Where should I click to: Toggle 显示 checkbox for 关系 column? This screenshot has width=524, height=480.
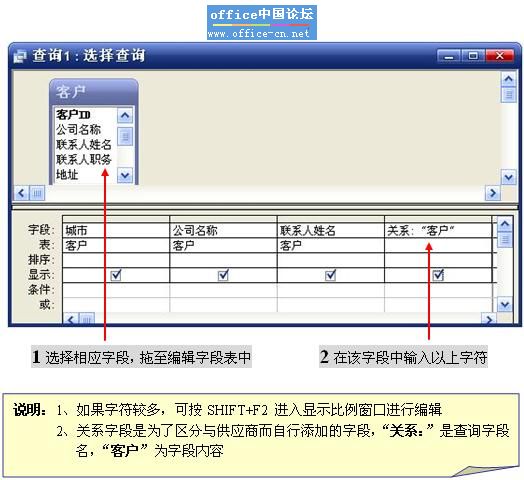coord(438,275)
